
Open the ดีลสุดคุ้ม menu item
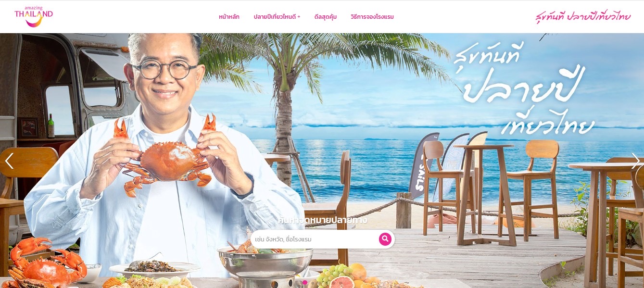coord(326,17)
